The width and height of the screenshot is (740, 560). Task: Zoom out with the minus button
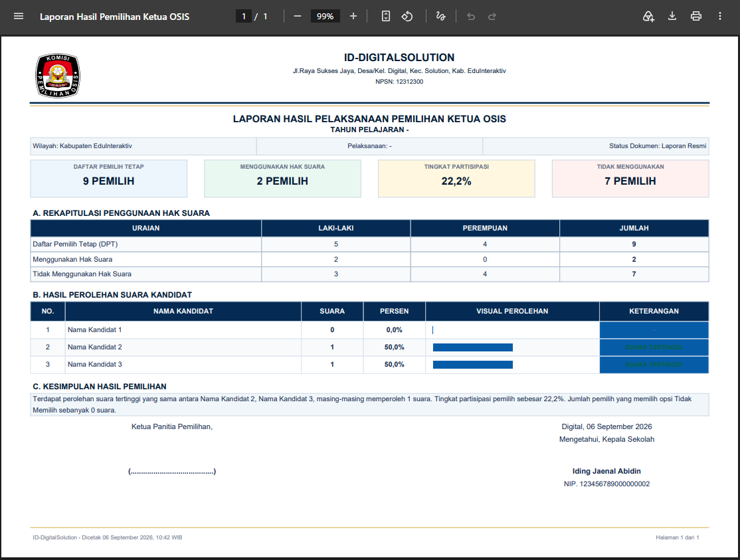pos(298,17)
